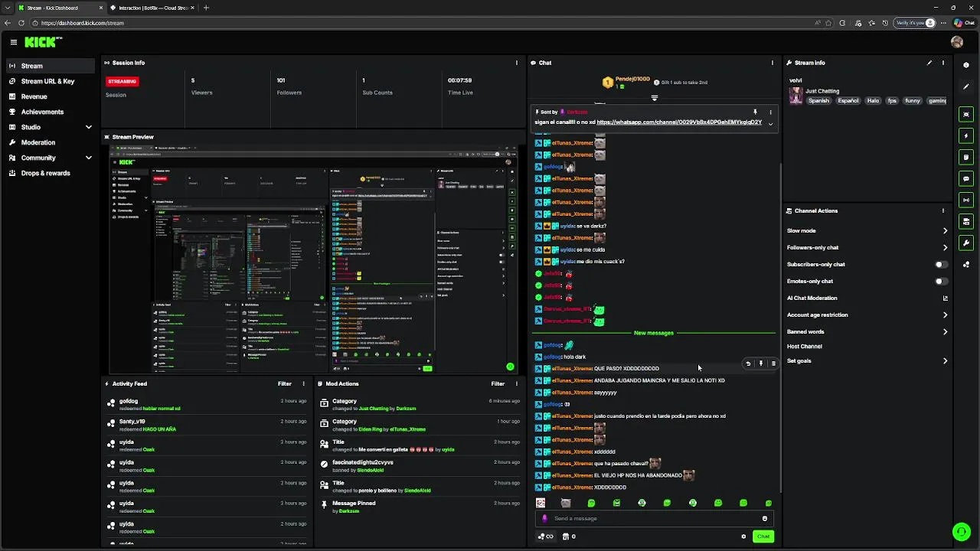Toggle the broadcast signal widget in right rail
The image size is (980, 551).
(x=966, y=200)
